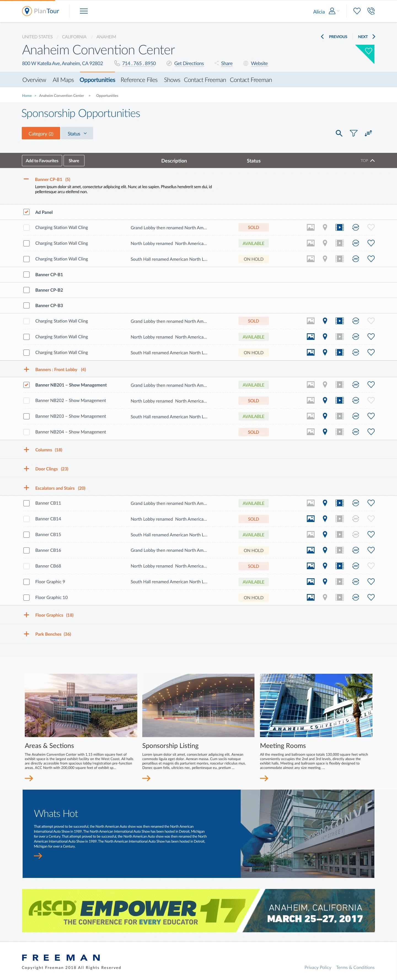397x980 pixels.
Task: Tick the Banner CP-B2 checkbox
Action: click(26, 290)
